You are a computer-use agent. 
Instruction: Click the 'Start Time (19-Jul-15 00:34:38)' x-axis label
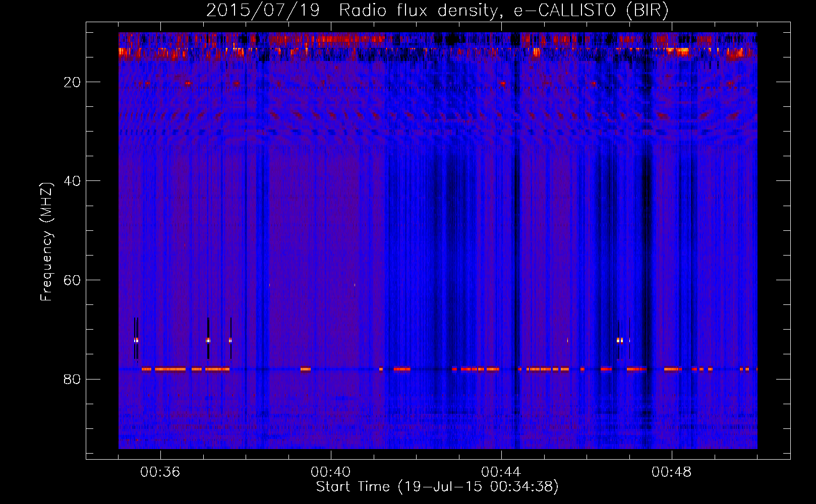437,487
